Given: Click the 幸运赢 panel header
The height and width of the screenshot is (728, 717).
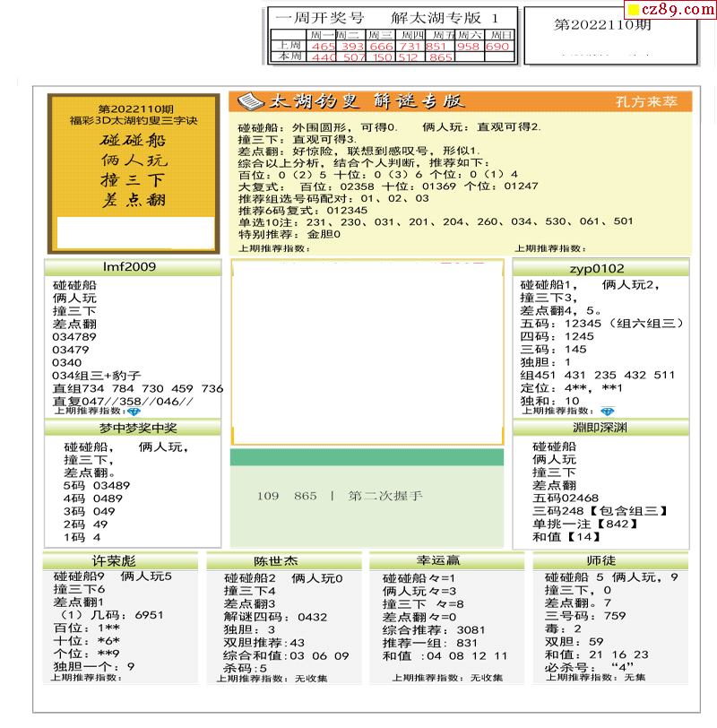Looking at the screenshot, I should tap(446, 560).
